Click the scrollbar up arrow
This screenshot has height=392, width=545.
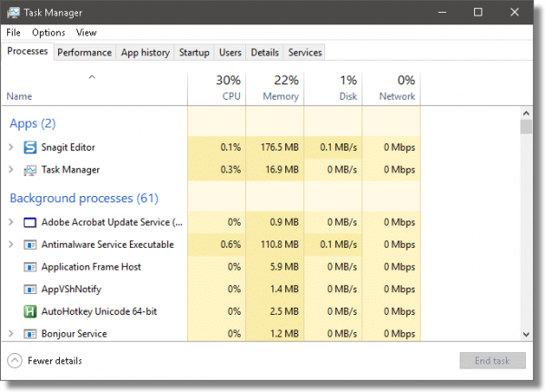point(526,113)
